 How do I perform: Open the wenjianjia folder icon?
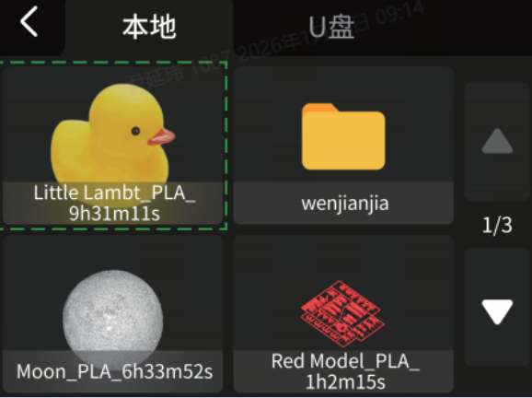[x=343, y=136]
